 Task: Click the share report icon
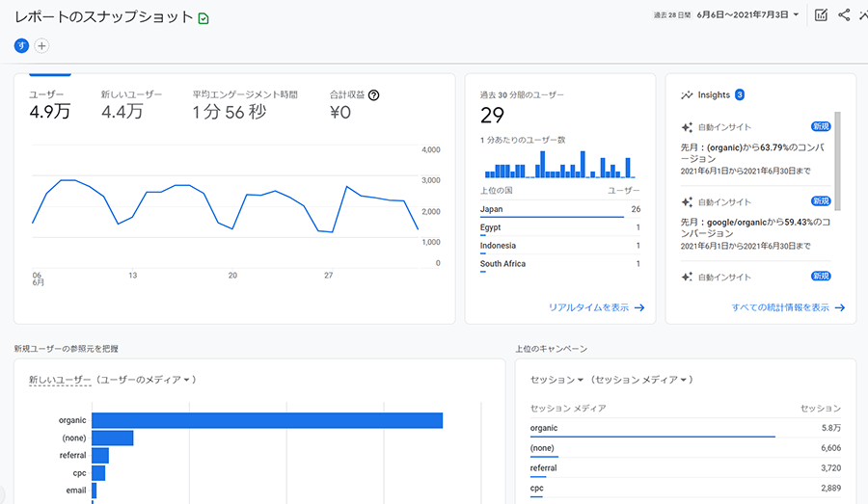coord(844,14)
